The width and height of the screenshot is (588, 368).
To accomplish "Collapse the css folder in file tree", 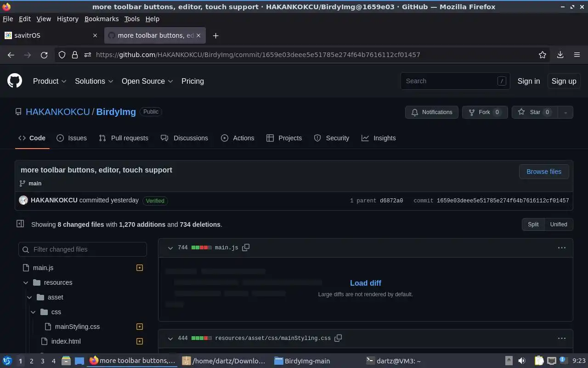I will point(33,312).
